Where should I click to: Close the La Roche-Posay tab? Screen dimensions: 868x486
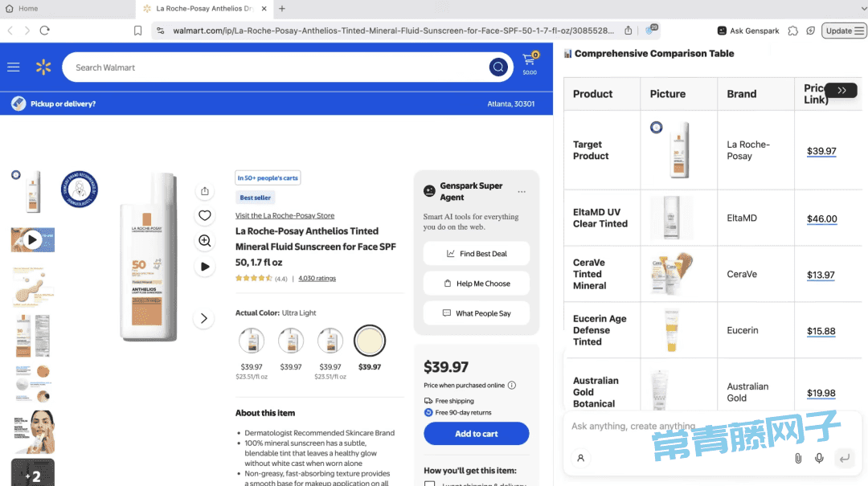click(x=264, y=8)
